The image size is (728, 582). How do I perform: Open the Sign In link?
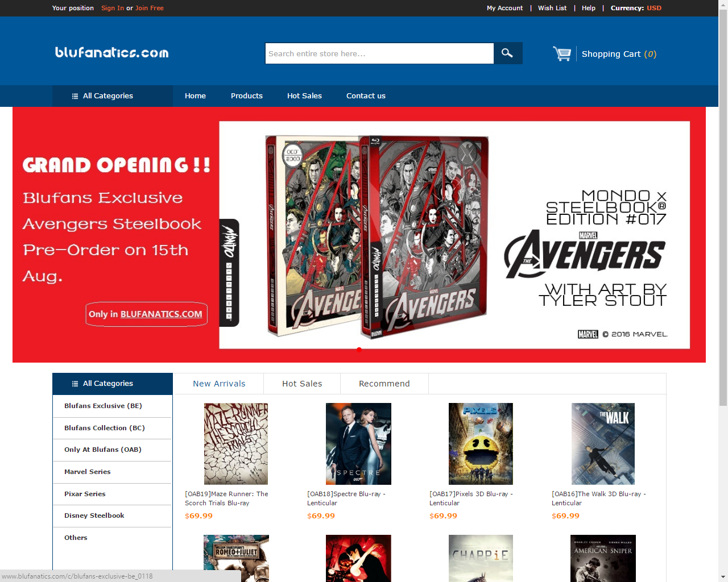coord(113,8)
